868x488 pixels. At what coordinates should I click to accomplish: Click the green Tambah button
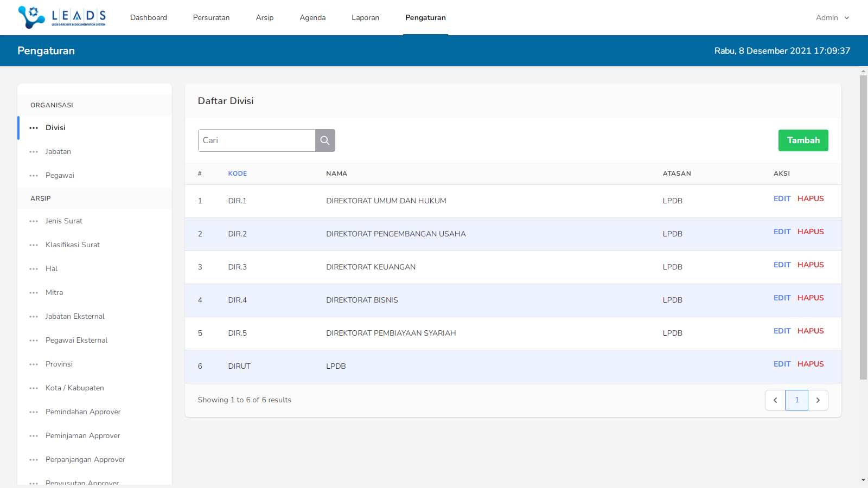click(803, 140)
